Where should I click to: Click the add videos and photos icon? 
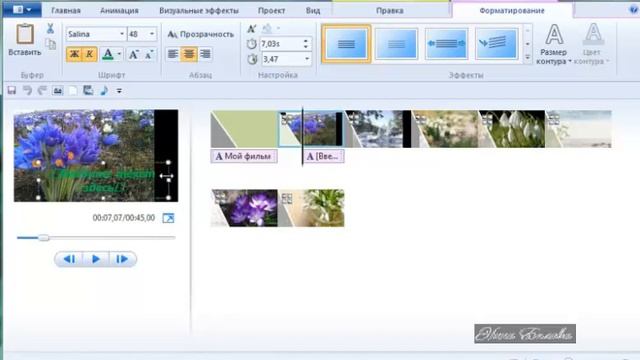tap(88, 91)
